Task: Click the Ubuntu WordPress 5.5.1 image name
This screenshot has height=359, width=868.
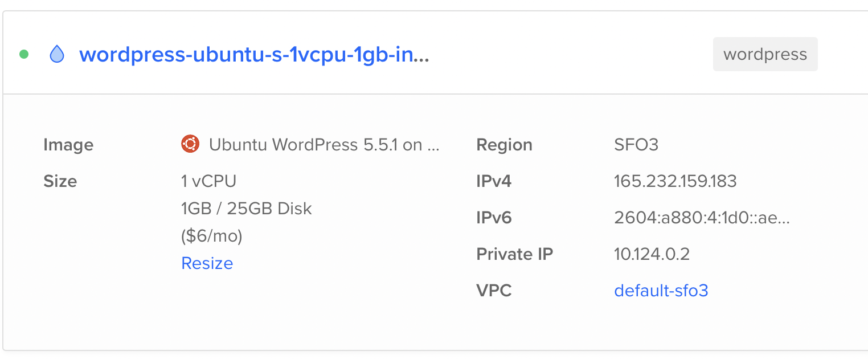Action: tap(324, 145)
